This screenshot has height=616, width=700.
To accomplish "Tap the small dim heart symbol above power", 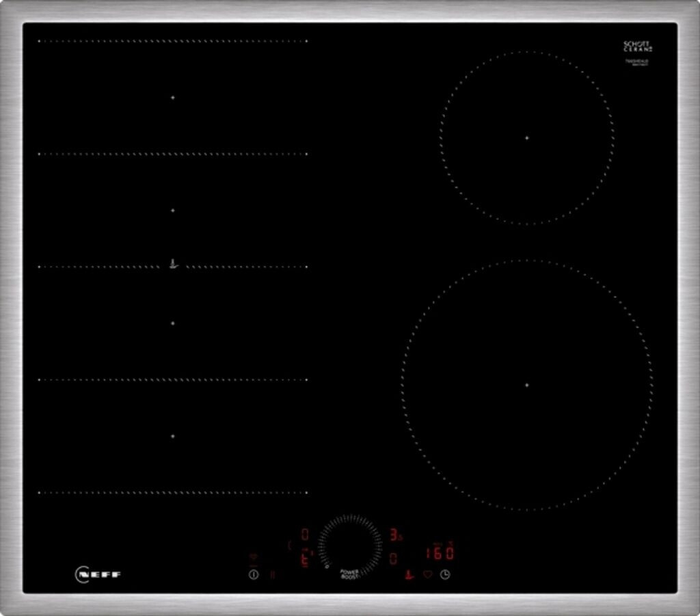I will click(254, 558).
